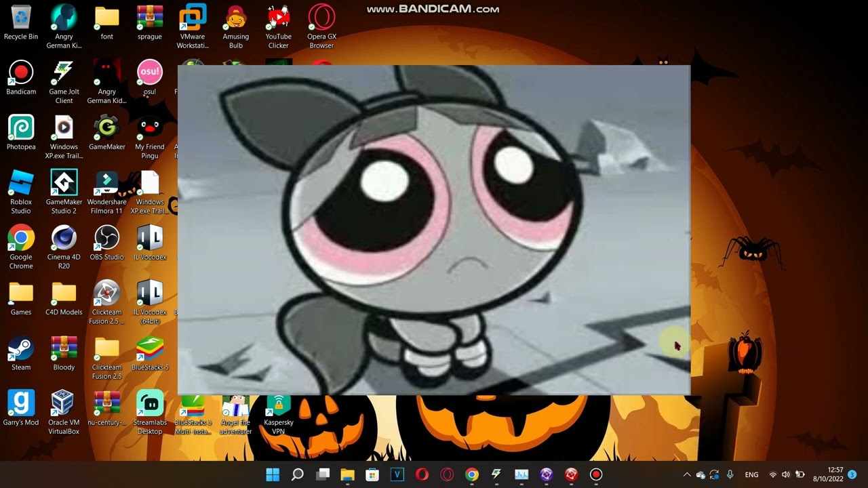Open the Bloody archive file
This screenshot has height=488, width=868.
[64, 352]
